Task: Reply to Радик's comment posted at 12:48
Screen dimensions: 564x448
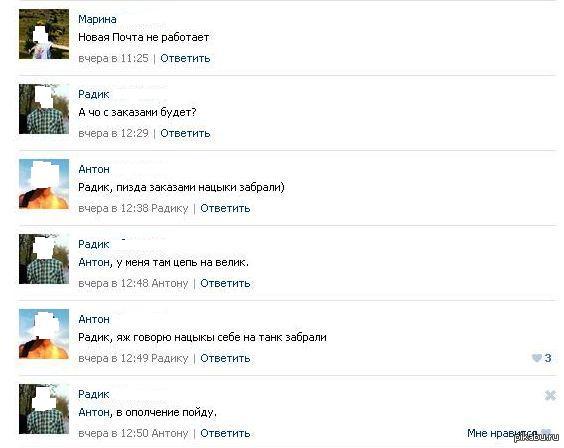Action: pyautogui.click(x=225, y=283)
